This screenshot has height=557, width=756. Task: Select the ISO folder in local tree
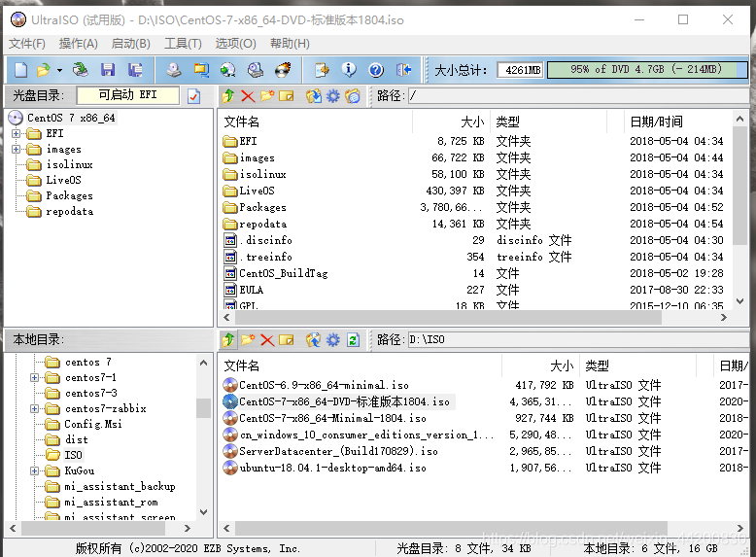(x=73, y=455)
